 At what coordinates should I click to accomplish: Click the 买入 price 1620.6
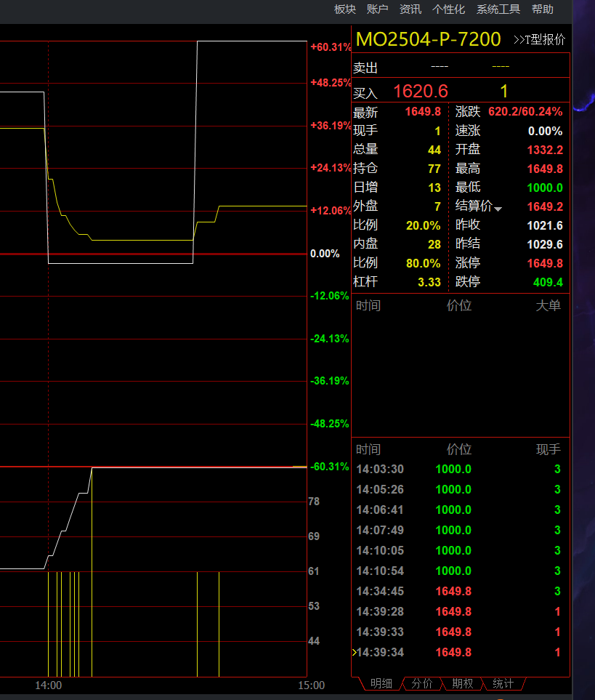[421, 92]
